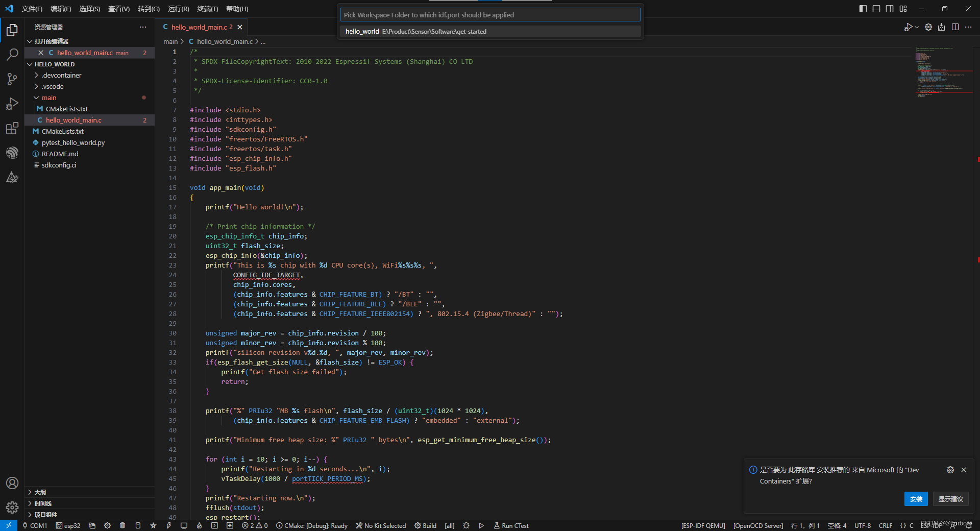Close the hello_world_main.c editor tab
This screenshot has width=980, height=531.
pyautogui.click(x=240, y=27)
